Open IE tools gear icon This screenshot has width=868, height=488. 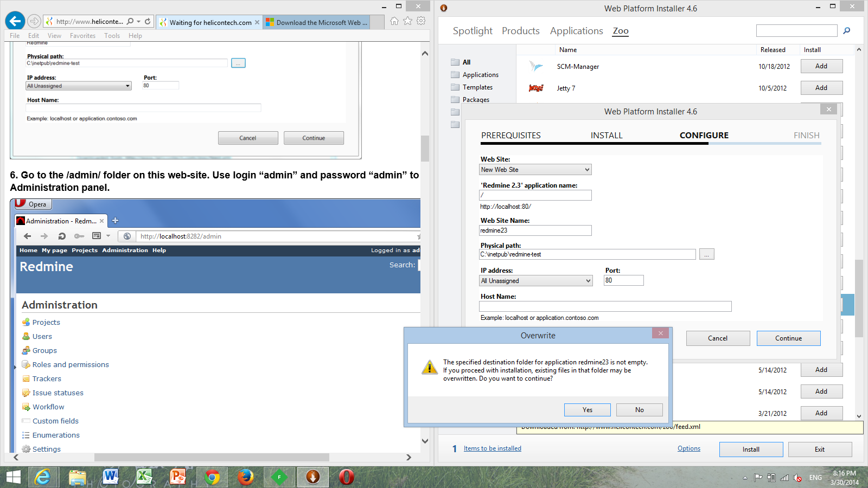tap(421, 21)
